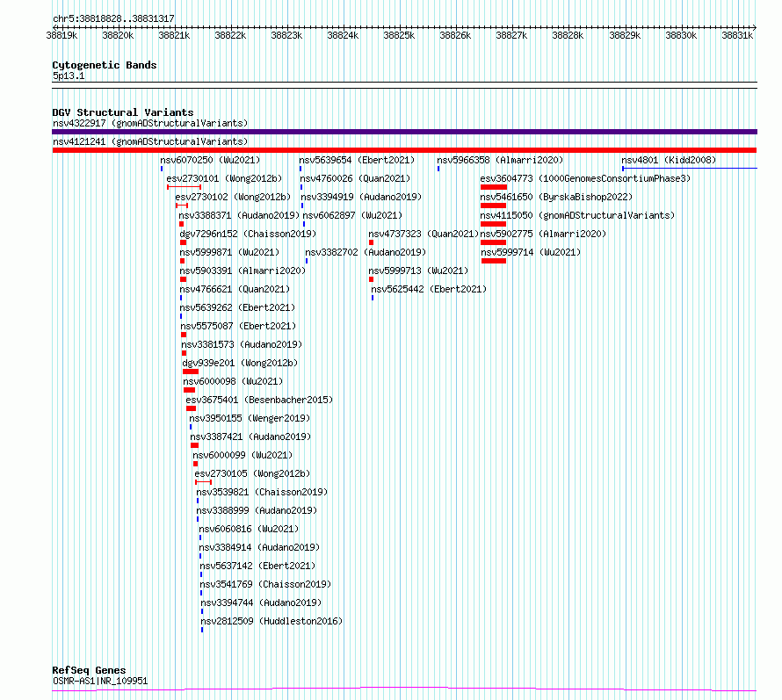Image resolution: width=782 pixels, height=700 pixels.
Task: Select nsv5639654 (Ebert2021) label
Action: (x=357, y=160)
